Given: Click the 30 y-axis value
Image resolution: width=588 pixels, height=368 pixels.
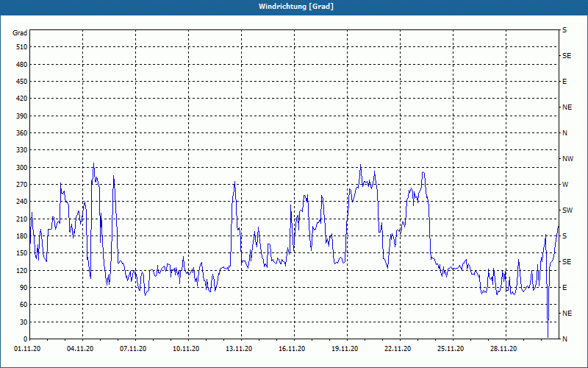Looking at the screenshot, I should click(24, 322).
